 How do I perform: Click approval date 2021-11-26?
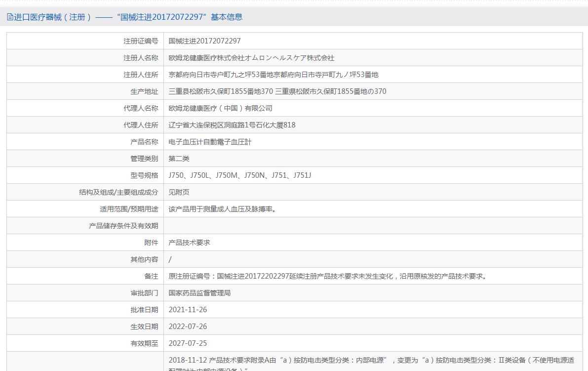188,310
